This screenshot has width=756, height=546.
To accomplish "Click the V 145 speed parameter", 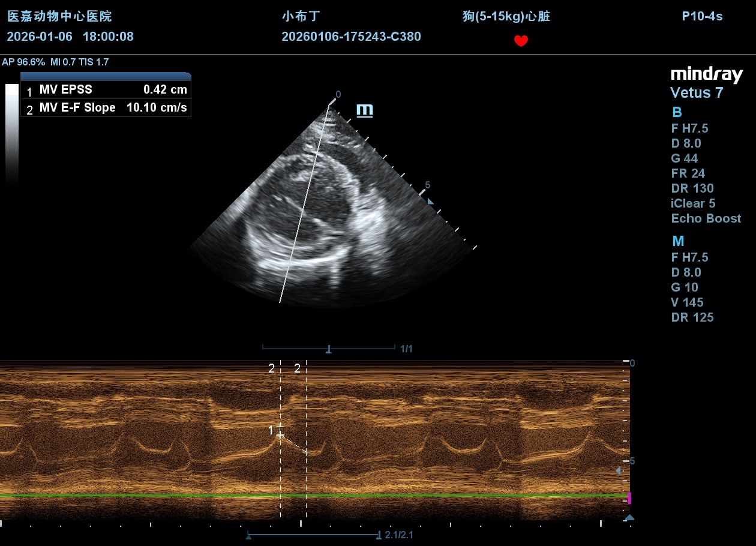I will pyautogui.click(x=688, y=302).
